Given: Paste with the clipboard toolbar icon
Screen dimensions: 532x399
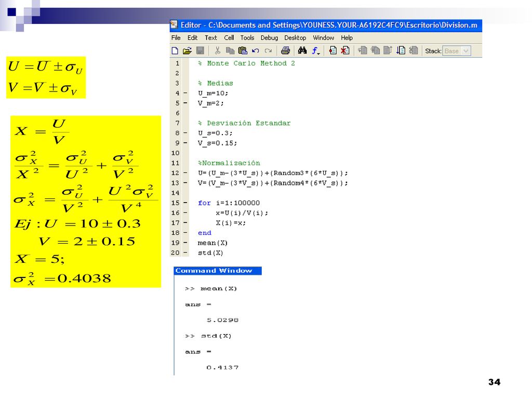Looking at the screenshot, I should 243,51.
